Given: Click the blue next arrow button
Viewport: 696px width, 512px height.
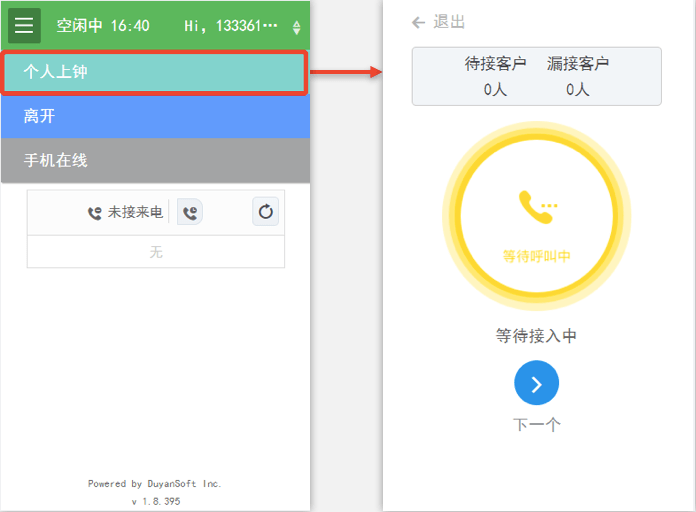Looking at the screenshot, I should coord(536,383).
